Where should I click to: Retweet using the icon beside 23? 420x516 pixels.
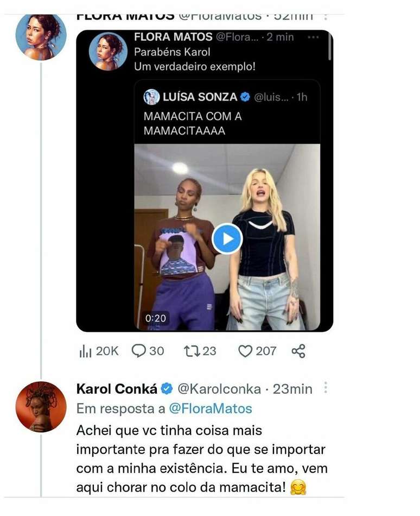tap(192, 351)
